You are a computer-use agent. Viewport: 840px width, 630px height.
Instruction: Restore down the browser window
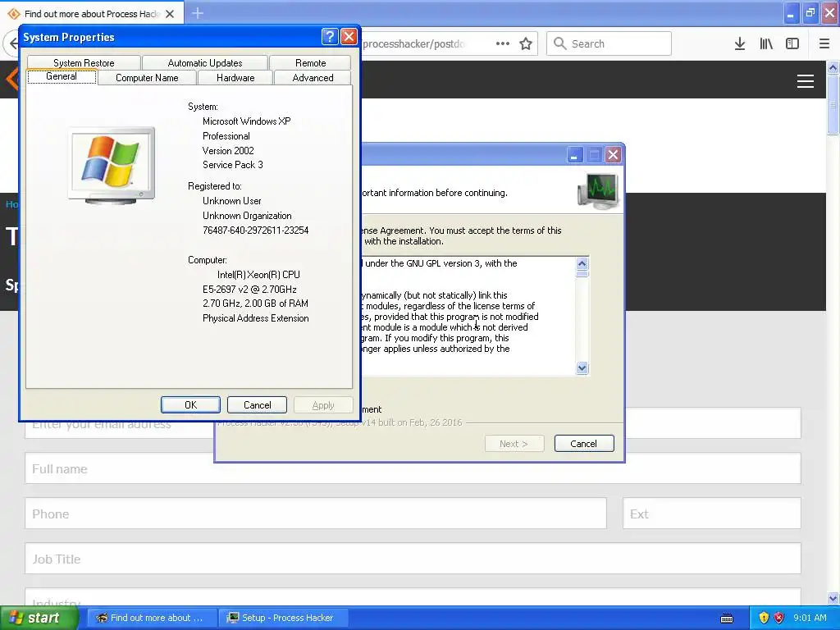[810, 13]
